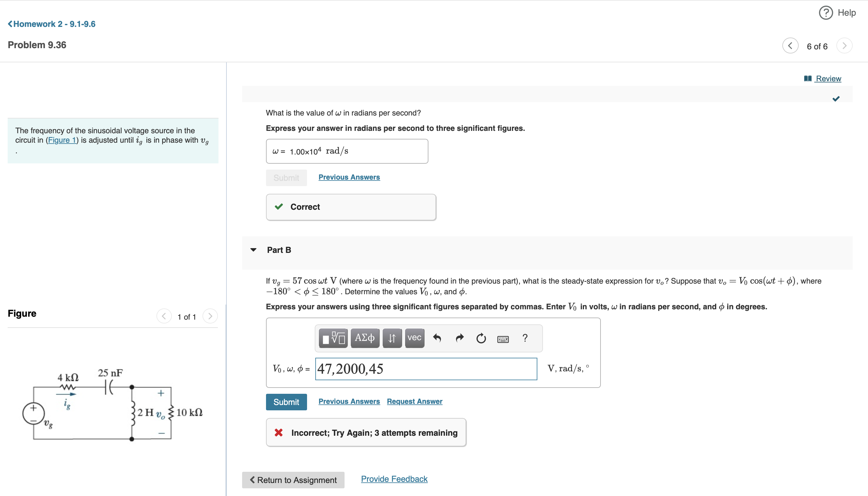Go to previous problem arrow
Viewport: 868px width, 496px height.
(x=790, y=46)
